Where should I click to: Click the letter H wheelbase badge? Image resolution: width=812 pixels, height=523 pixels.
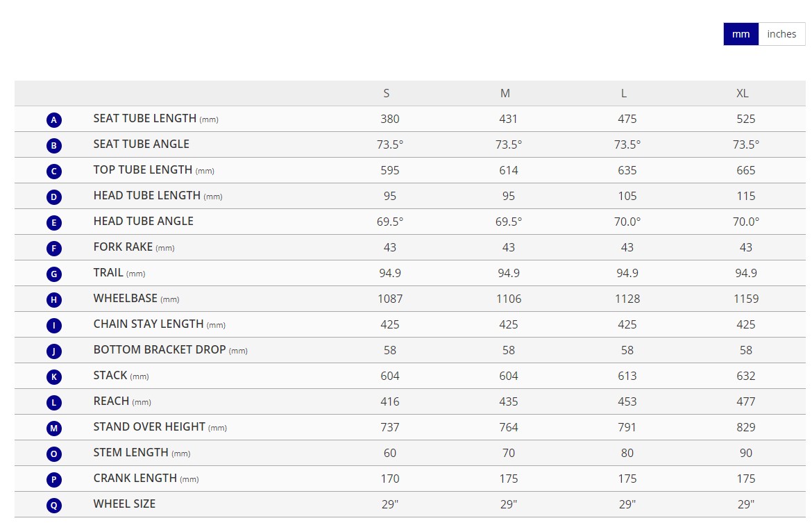point(54,300)
